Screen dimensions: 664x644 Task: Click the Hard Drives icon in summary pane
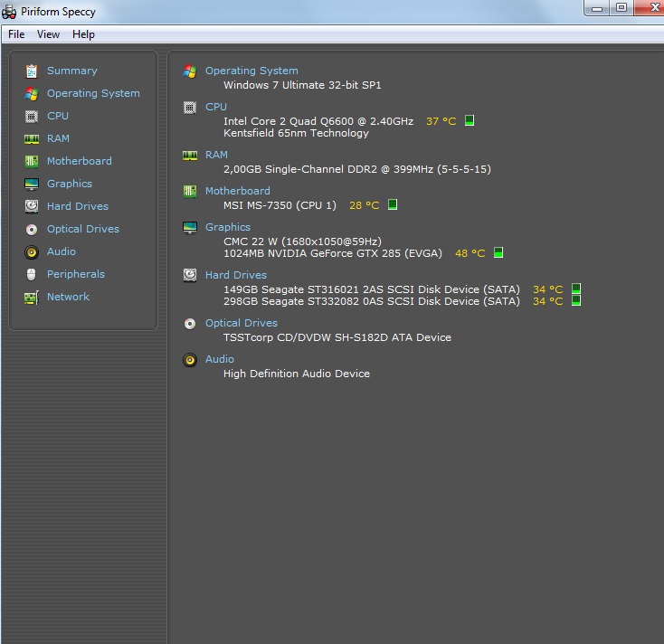tap(190, 275)
